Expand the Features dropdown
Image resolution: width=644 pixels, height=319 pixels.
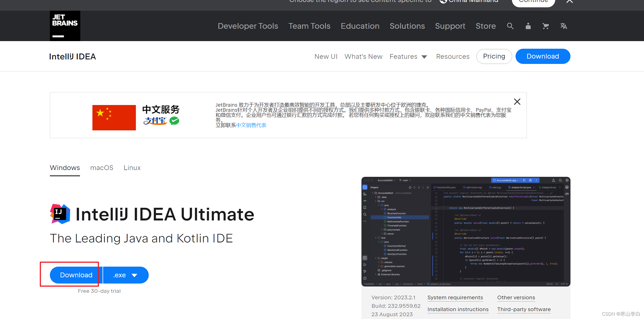[408, 57]
